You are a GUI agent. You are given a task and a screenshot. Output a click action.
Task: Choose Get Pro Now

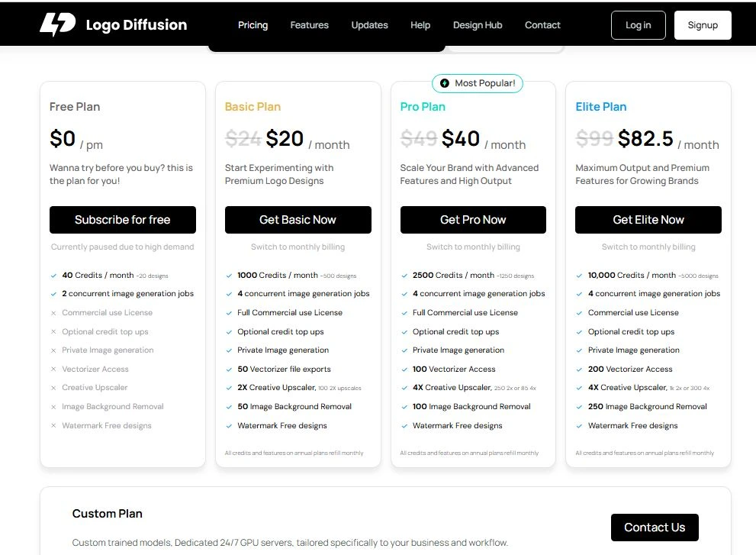473,220
